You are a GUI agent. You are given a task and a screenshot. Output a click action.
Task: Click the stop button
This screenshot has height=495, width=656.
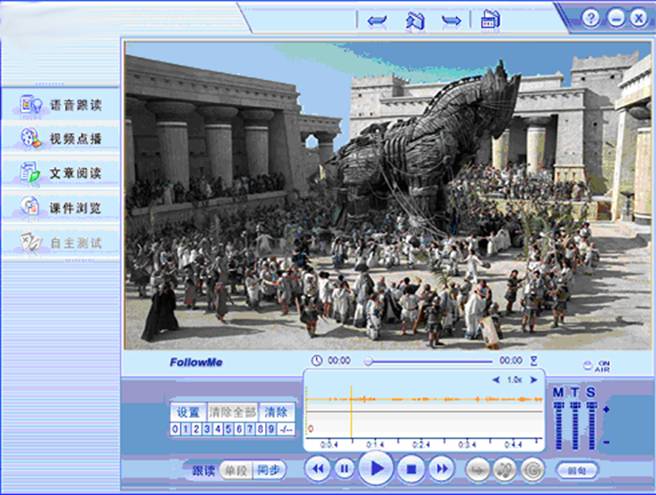coord(411,469)
